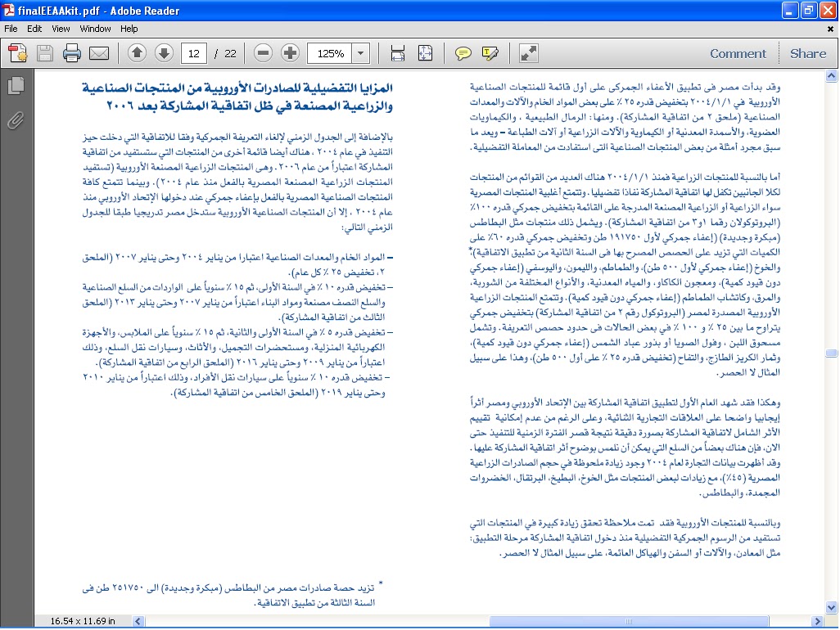
Task: Zoom out with the minus button
Action: click(x=263, y=52)
